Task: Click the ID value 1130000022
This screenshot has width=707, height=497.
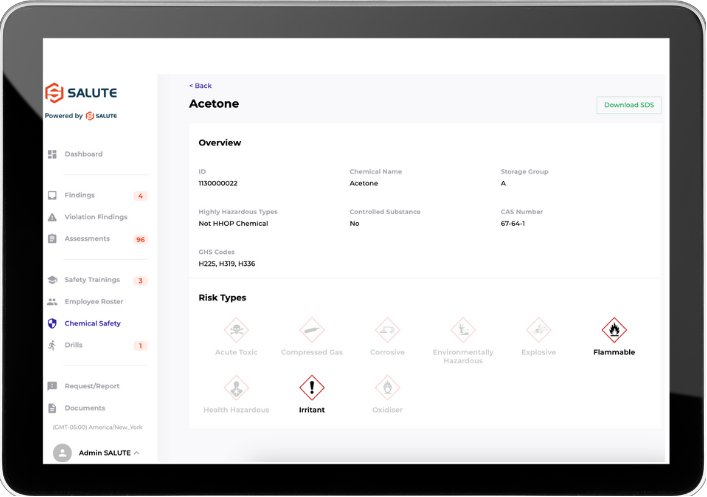Action: pos(218,184)
